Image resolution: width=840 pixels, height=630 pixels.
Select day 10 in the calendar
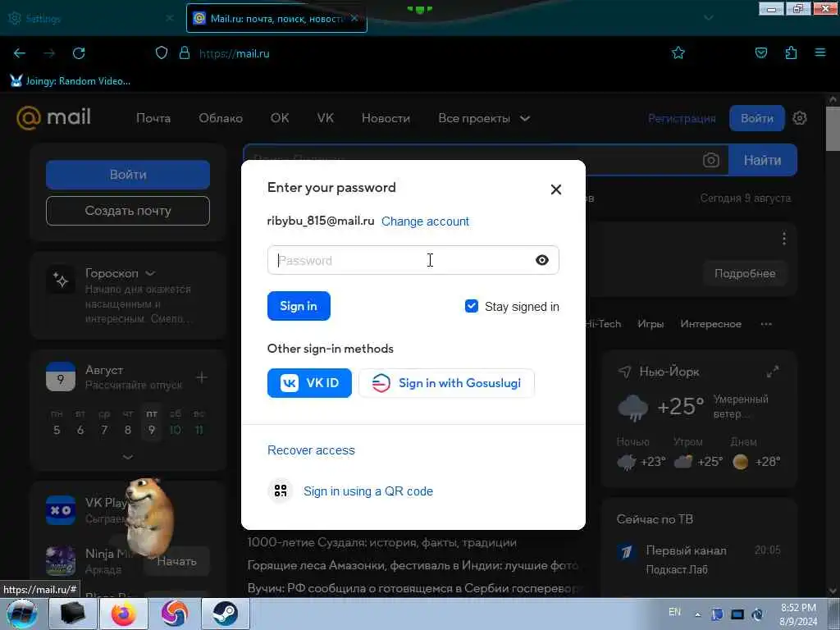coord(176,430)
